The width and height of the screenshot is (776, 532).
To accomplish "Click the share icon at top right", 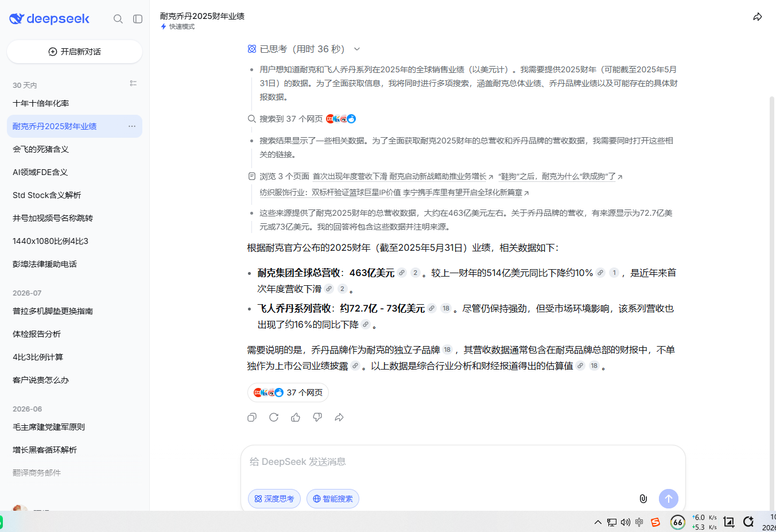I will tap(758, 17).
